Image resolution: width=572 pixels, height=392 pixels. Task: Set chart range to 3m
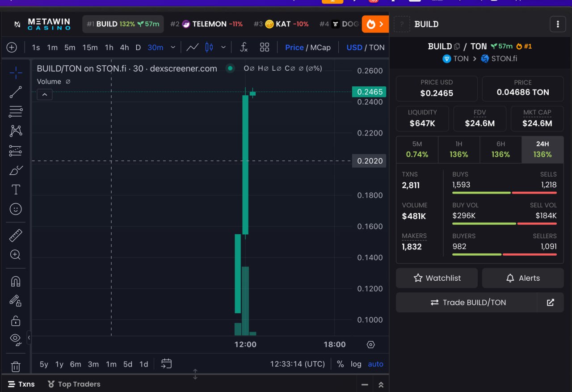[93, 364]
